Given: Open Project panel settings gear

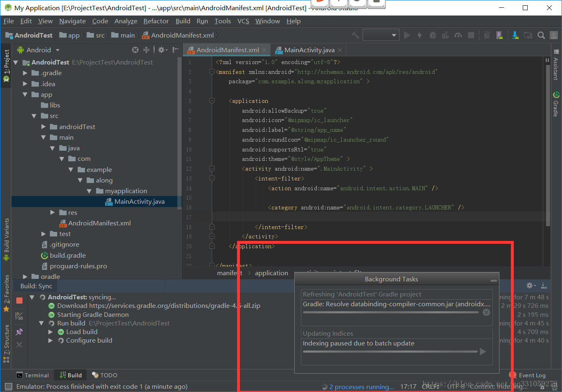Looking at the screenshot, I should point(162,50).
